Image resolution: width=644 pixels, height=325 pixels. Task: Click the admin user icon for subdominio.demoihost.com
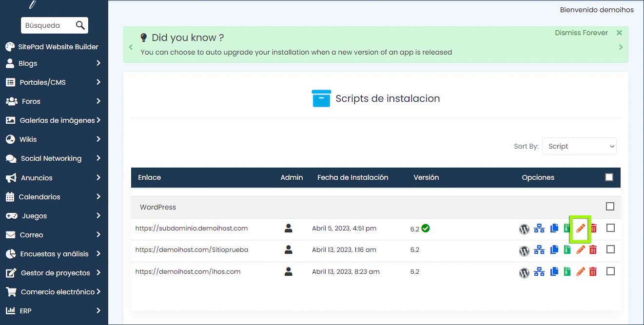(x=288, y=228)
